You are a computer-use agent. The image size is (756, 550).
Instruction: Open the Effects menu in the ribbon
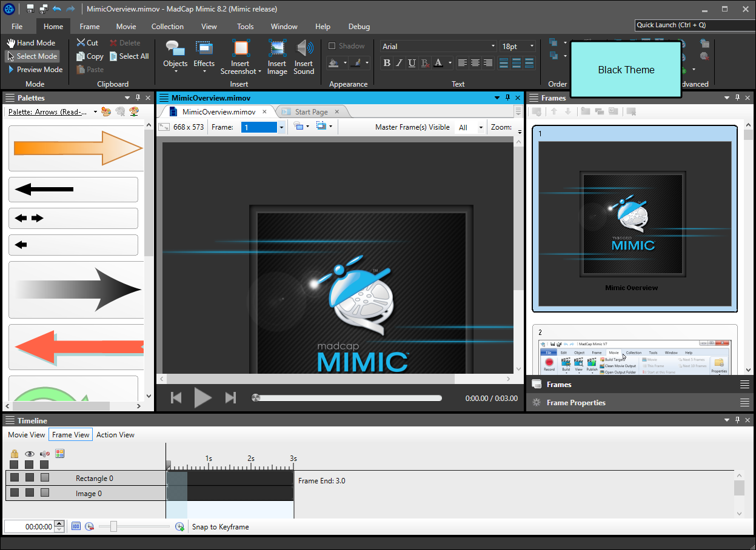point(204,57)
